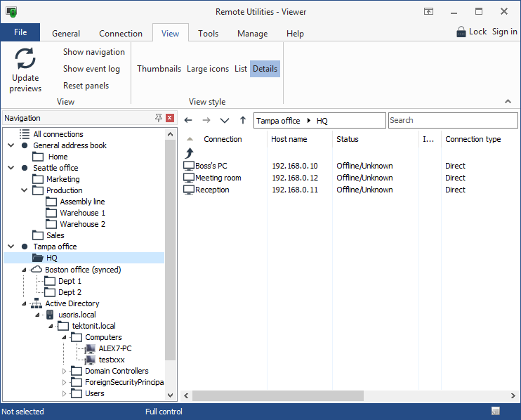Click the Marketing folder icon
This screenshot has height=420, width=521.
pos(38,179)
